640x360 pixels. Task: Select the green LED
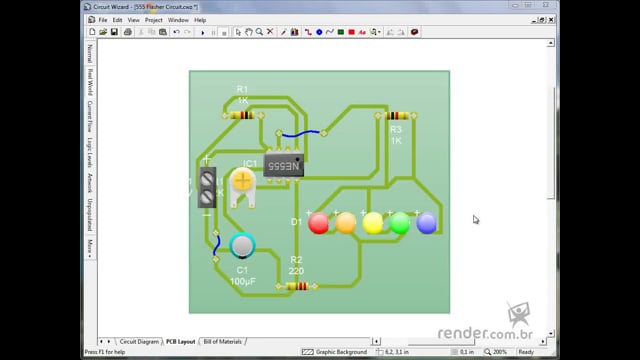coord(400,223)
